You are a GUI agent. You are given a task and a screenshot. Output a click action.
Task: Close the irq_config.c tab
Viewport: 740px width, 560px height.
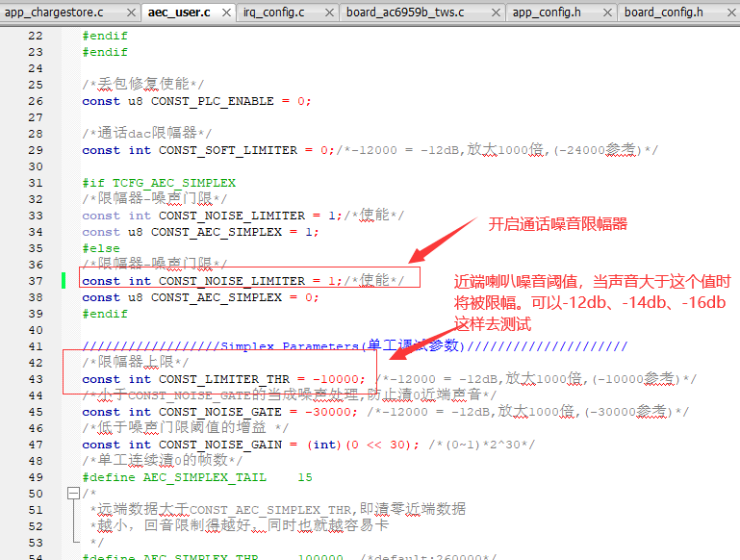point(330,13)
